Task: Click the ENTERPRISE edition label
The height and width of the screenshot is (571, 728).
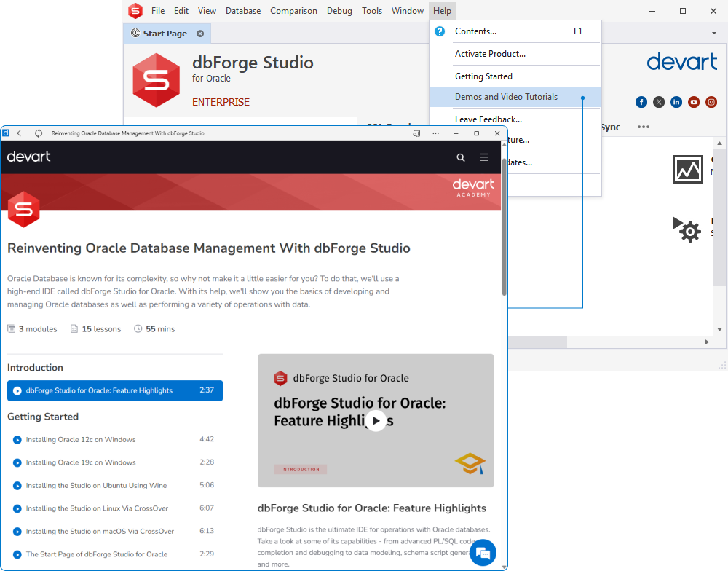Action: tap(221, 102)
